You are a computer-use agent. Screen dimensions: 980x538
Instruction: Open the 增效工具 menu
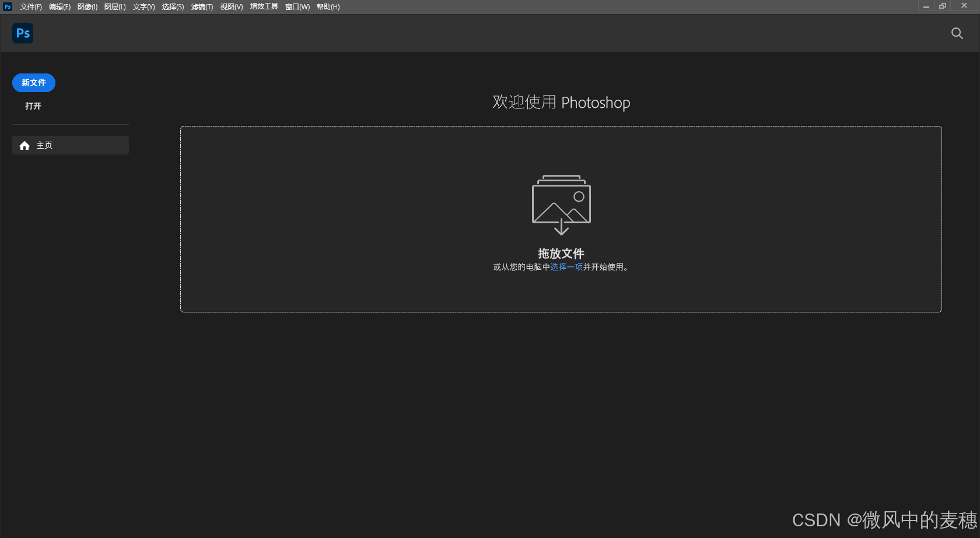[x=264, y=7]
